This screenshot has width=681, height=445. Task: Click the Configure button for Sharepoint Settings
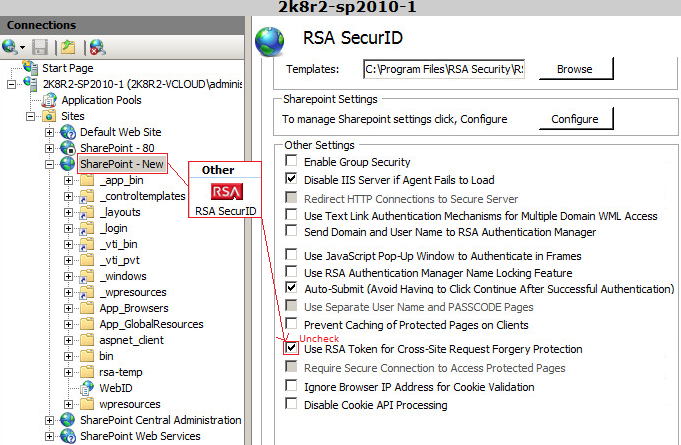tap(574, 119)
